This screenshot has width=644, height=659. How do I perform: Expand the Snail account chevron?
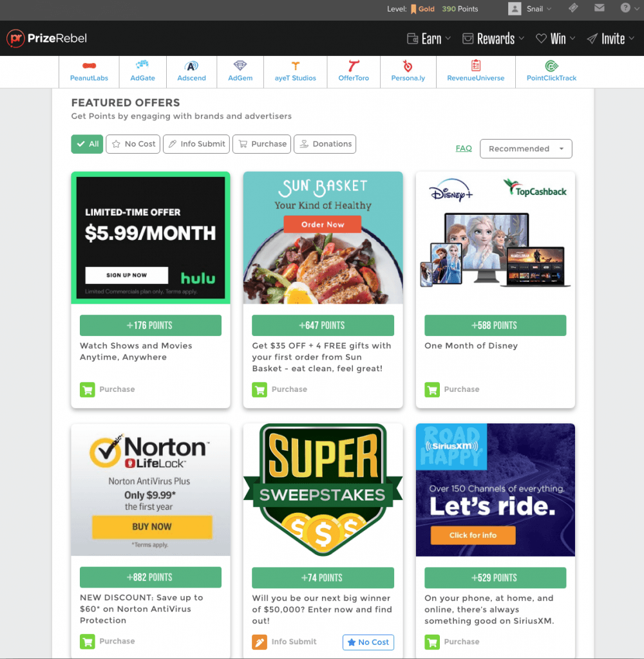tap(549, 9)
